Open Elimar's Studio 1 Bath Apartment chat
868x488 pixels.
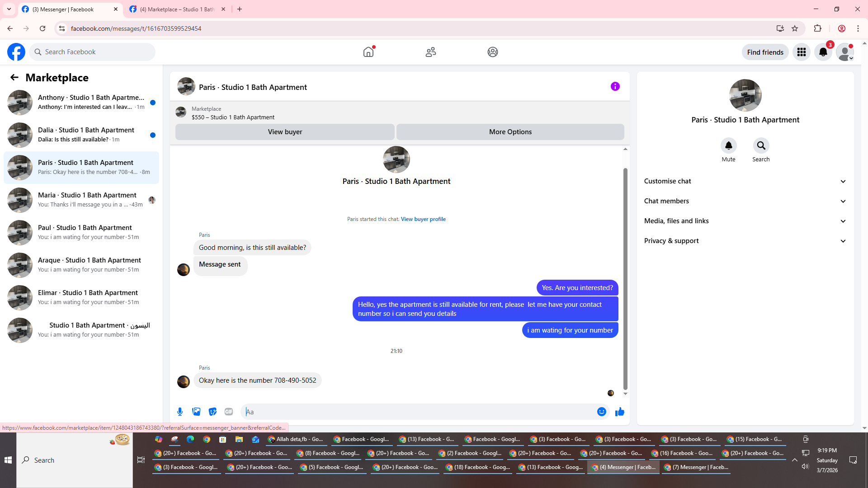coord(81,298)
